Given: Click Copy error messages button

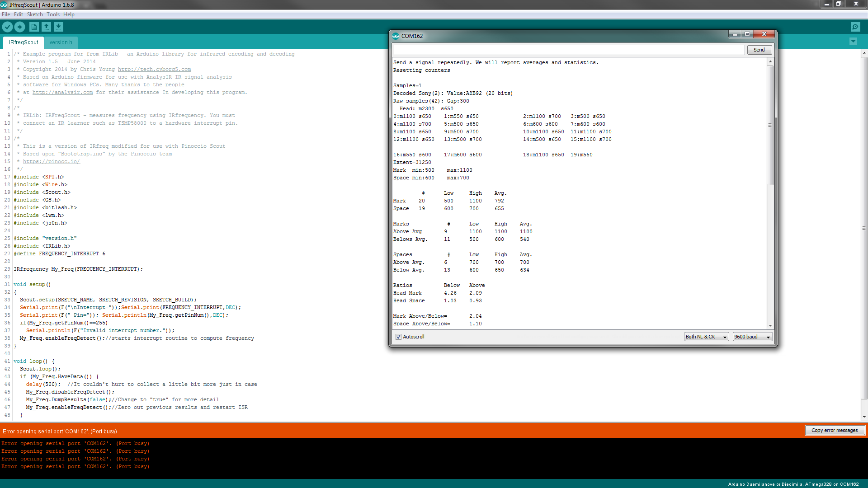Looking at the screenshot, I should [x=834, y=431].
